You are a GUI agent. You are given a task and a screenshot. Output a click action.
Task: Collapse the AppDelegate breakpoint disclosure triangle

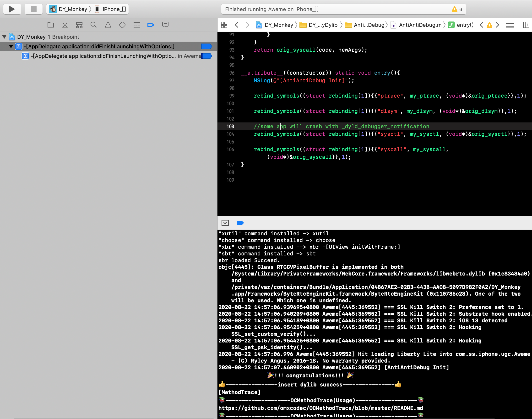11,46
